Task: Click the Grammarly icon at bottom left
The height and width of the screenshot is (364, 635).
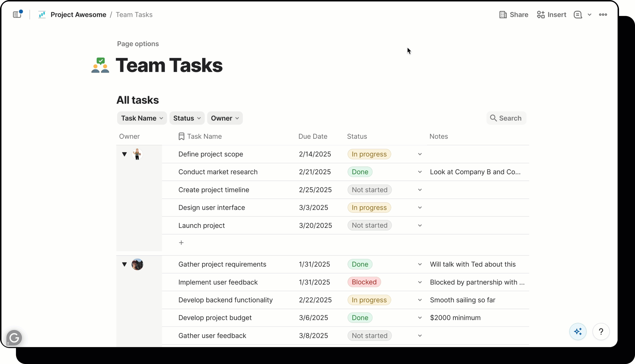Action: [x=14, y=338]
